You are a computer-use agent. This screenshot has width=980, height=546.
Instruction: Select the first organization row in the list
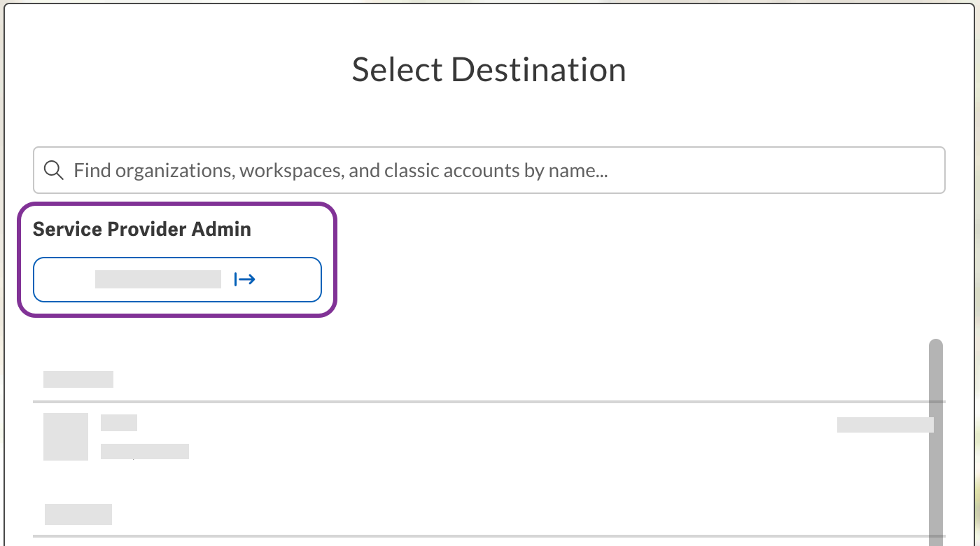(x=280, y=436)
